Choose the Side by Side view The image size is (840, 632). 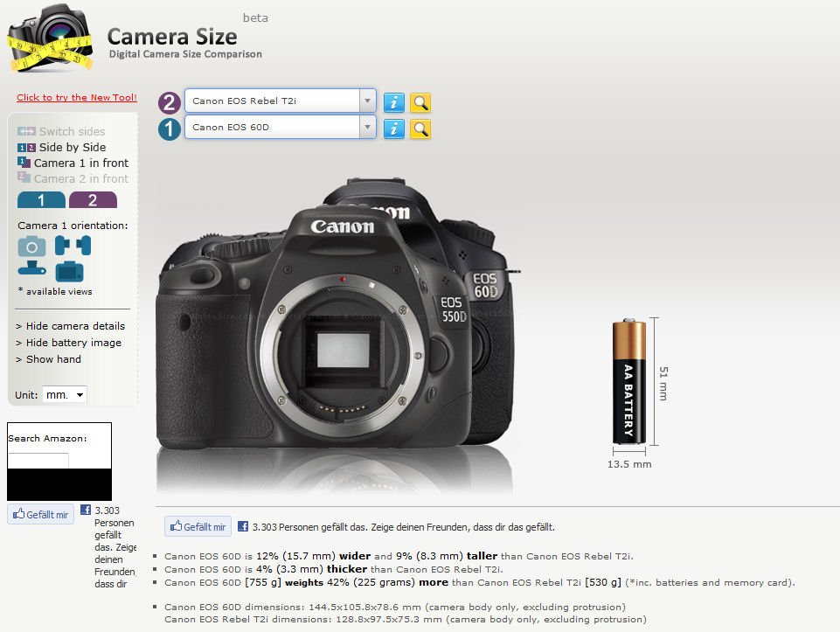click(x=73, y=147)
